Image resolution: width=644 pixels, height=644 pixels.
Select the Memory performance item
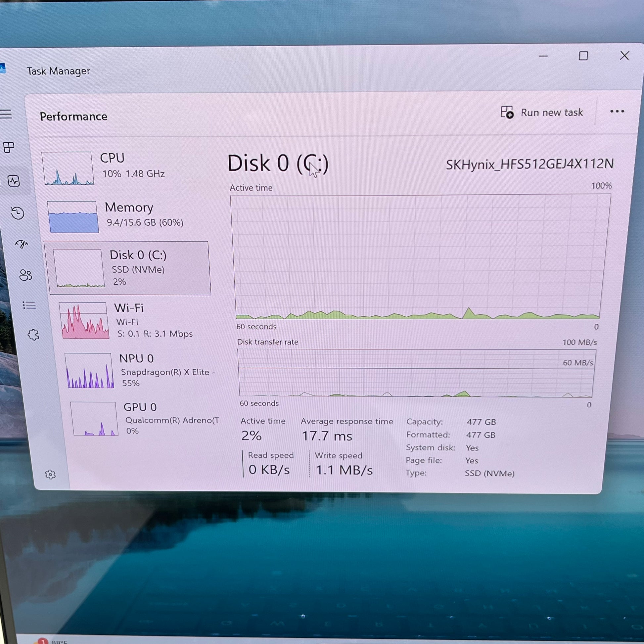pyautogui.click(x=133, y=215)
